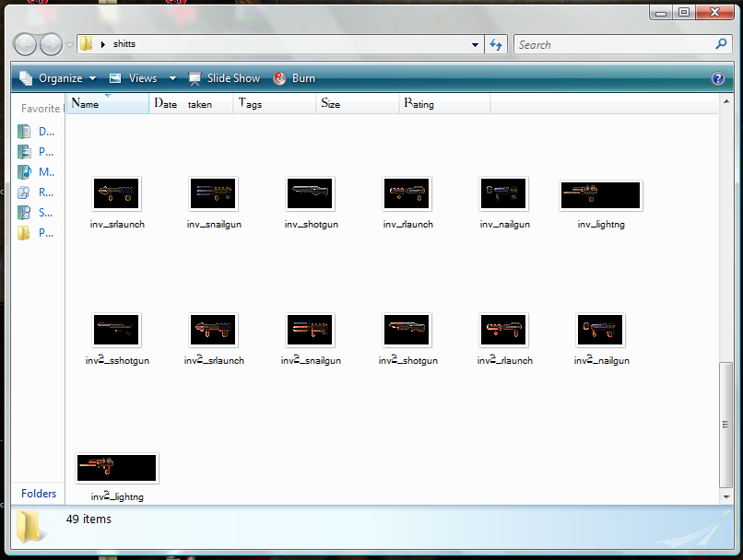Screen dimensions: 743x560
Task: Sort by the Name column header
Action: click(x=108, y=104)
